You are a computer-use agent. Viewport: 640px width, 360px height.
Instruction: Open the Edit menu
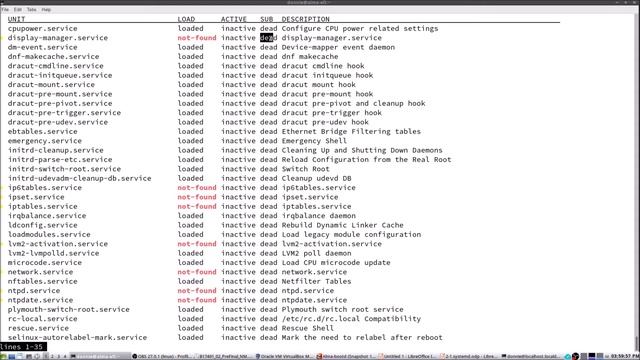pos(18,9)
